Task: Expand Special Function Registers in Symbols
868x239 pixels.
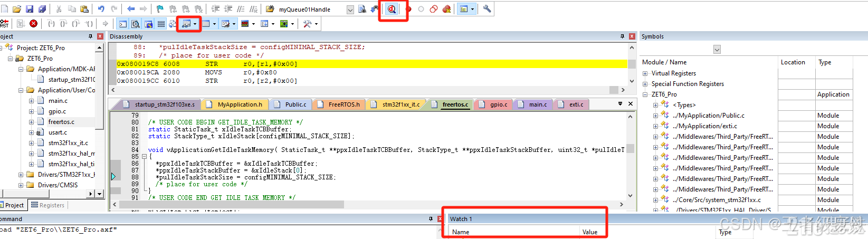Action: (645, 84)
